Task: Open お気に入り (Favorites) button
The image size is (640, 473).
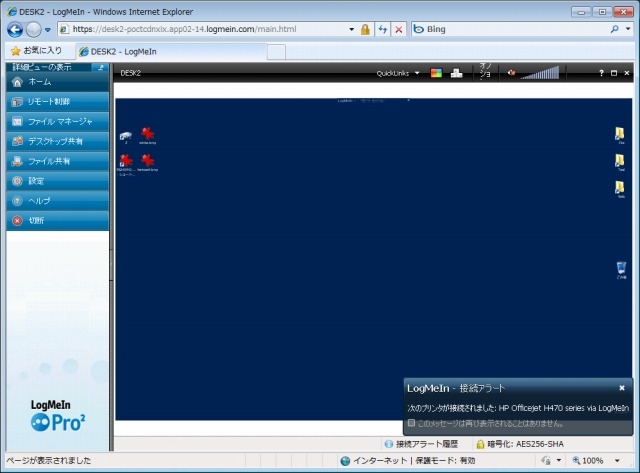Action: click(x=37, y=51)
